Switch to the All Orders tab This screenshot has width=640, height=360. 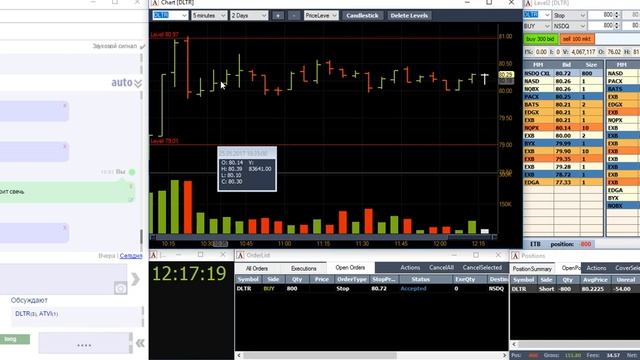pos(257,269)
